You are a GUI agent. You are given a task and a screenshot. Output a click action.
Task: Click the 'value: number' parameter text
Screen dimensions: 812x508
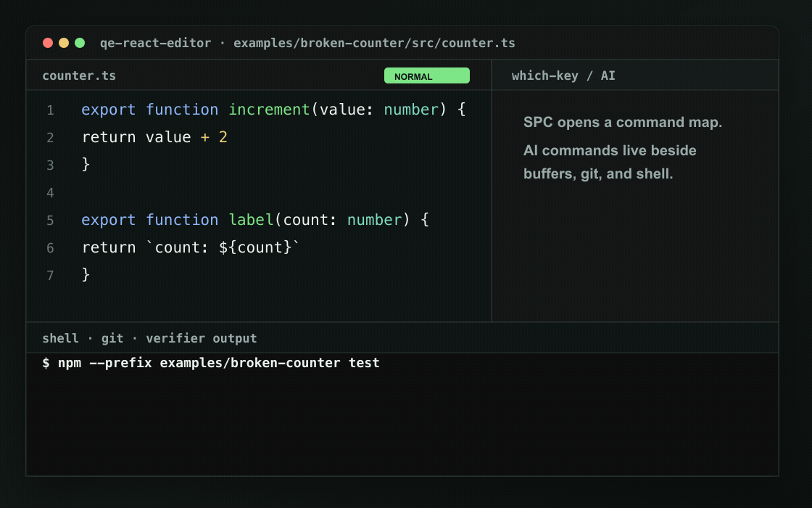click(379, 110)
